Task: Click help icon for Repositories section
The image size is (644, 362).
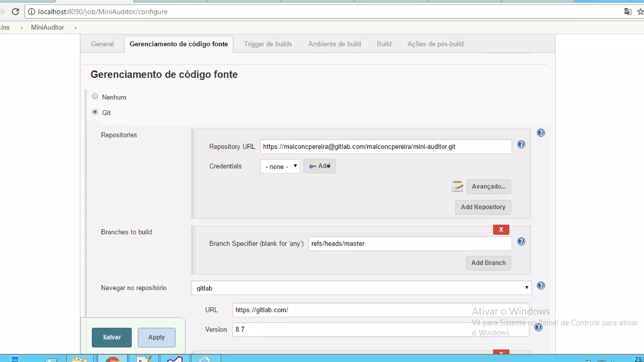Action: [541, 133]
